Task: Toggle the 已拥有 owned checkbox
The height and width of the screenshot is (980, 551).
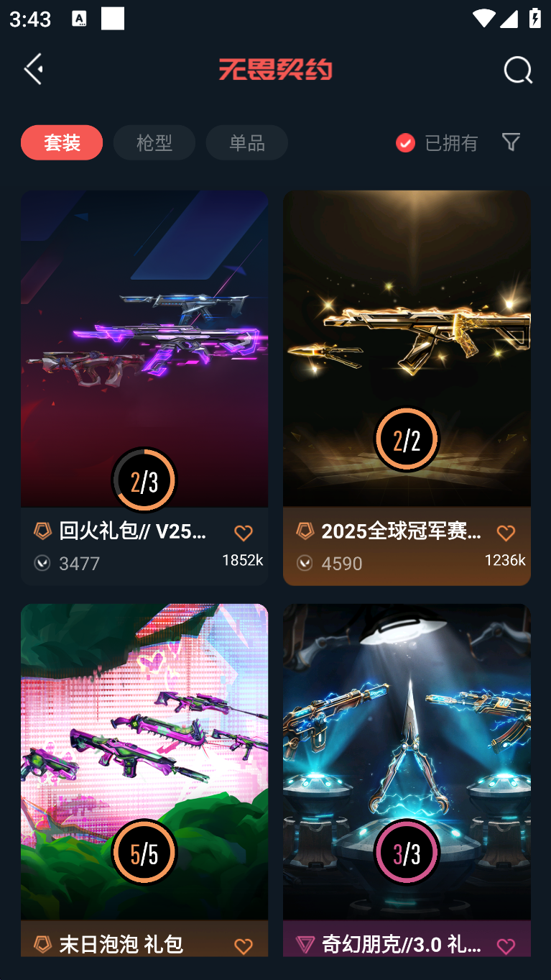Action: (405, 143)
